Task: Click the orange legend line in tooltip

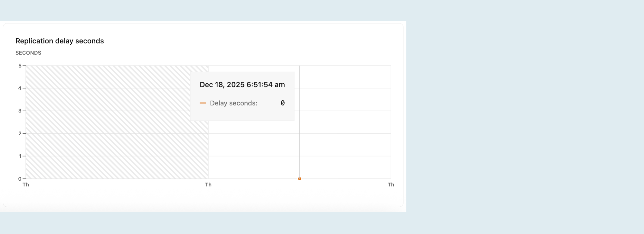Action: click(203, 103)
